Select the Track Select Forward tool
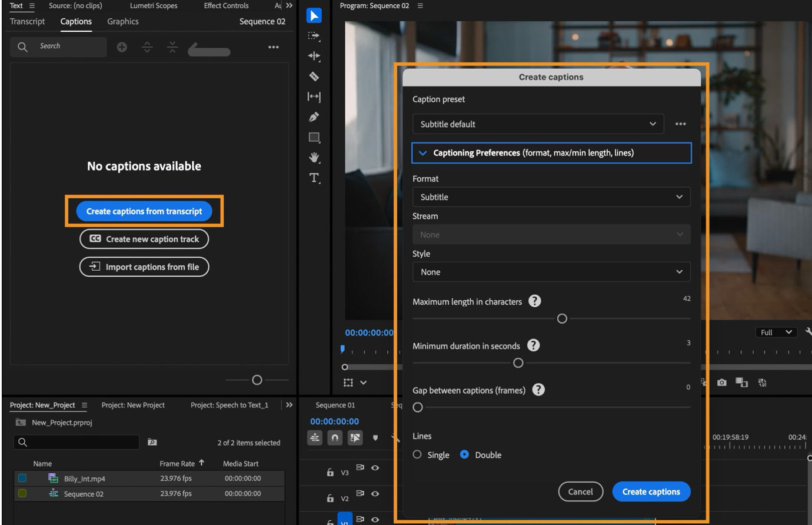Viewport: 812px width, 525px height. click(314, 36)
